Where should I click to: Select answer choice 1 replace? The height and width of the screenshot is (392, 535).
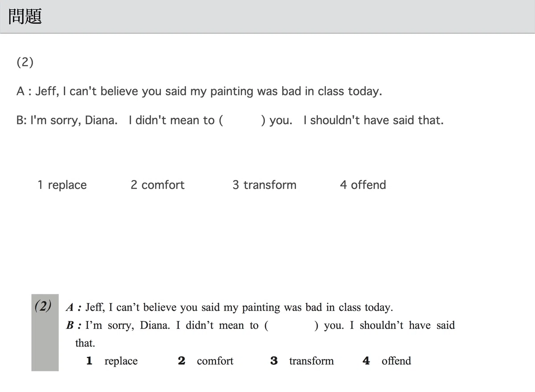coord(62,185)
